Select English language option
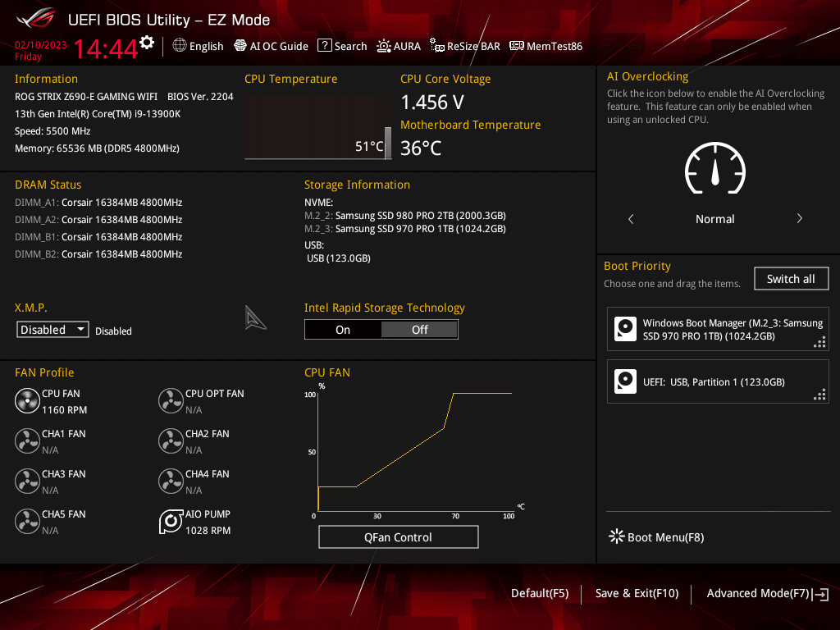 pos(206,46)
